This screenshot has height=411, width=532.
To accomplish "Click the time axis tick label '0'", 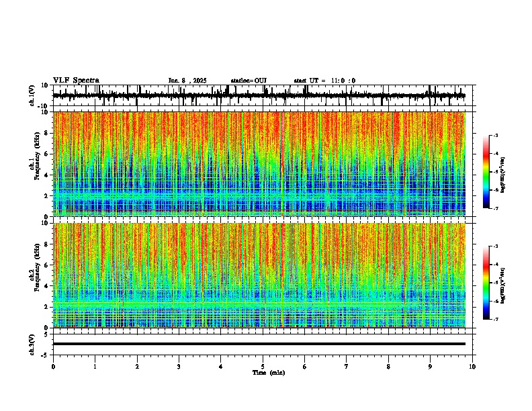I will 53,367.
